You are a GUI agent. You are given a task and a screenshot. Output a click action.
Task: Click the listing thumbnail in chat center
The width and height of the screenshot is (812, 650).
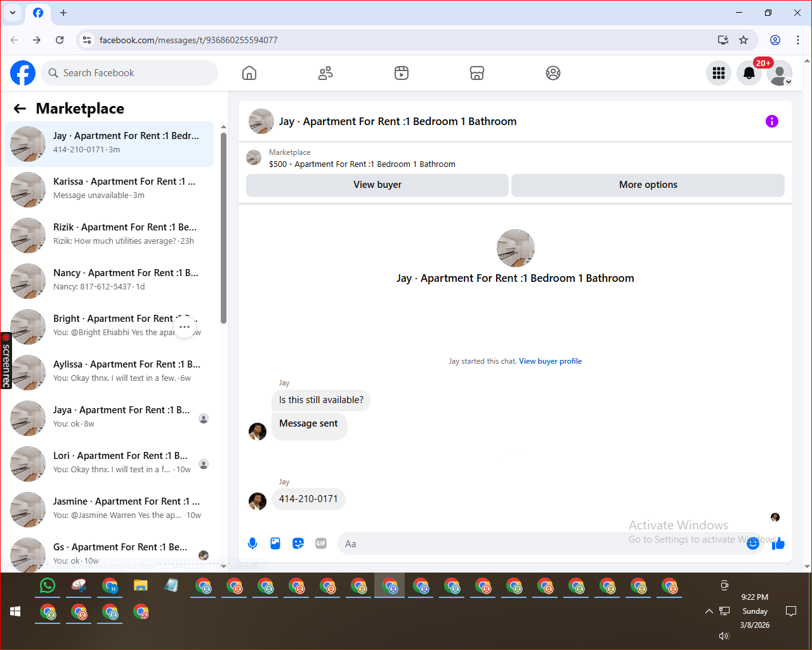[x=516, y=248]
